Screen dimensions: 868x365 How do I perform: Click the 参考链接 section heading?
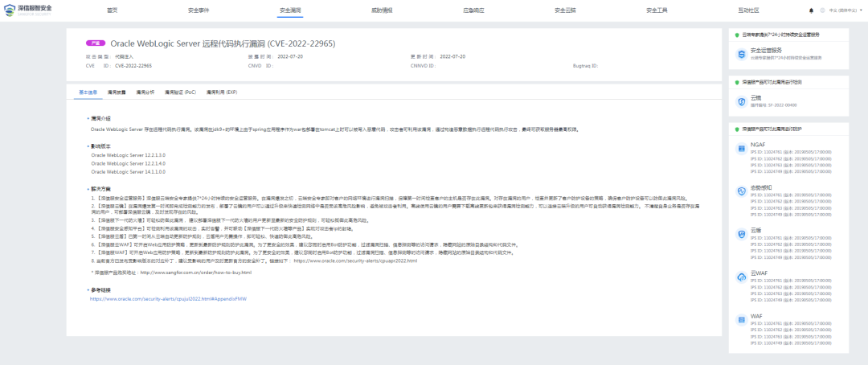[x=100, y=289]
